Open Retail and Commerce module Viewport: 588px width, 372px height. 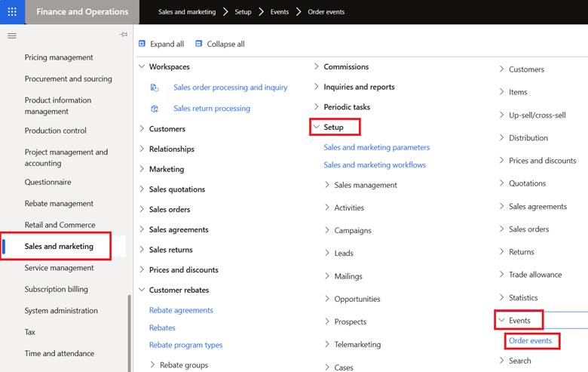[x=60, y=225]
